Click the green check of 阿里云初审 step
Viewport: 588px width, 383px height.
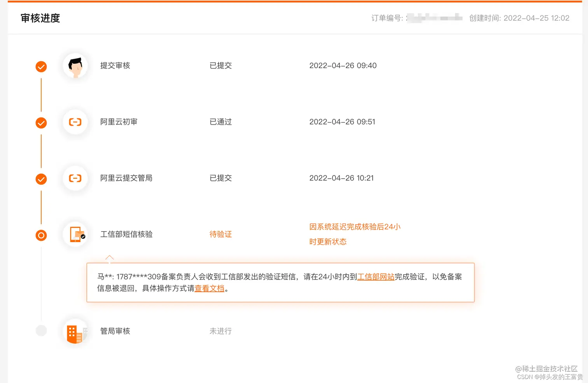41,123
